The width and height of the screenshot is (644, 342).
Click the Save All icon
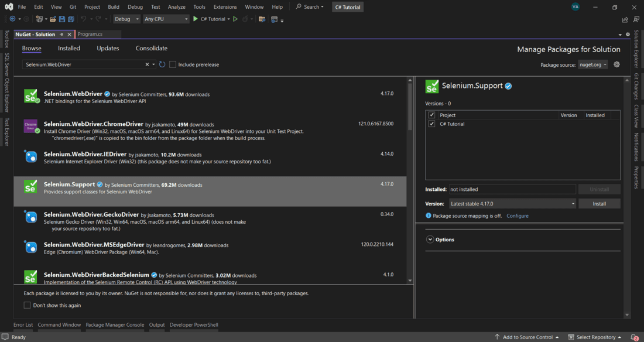(x=71, y=19)
